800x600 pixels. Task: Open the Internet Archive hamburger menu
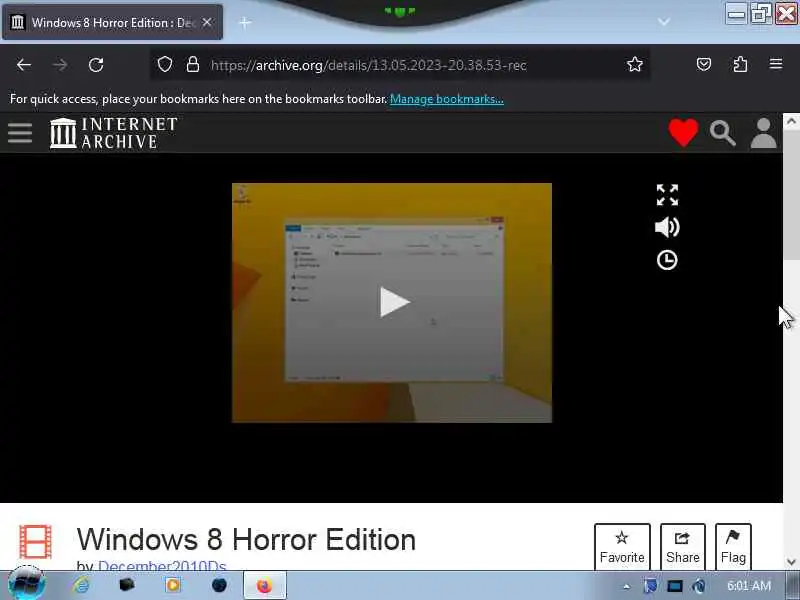pyautogui.click(x=20, y=133)
